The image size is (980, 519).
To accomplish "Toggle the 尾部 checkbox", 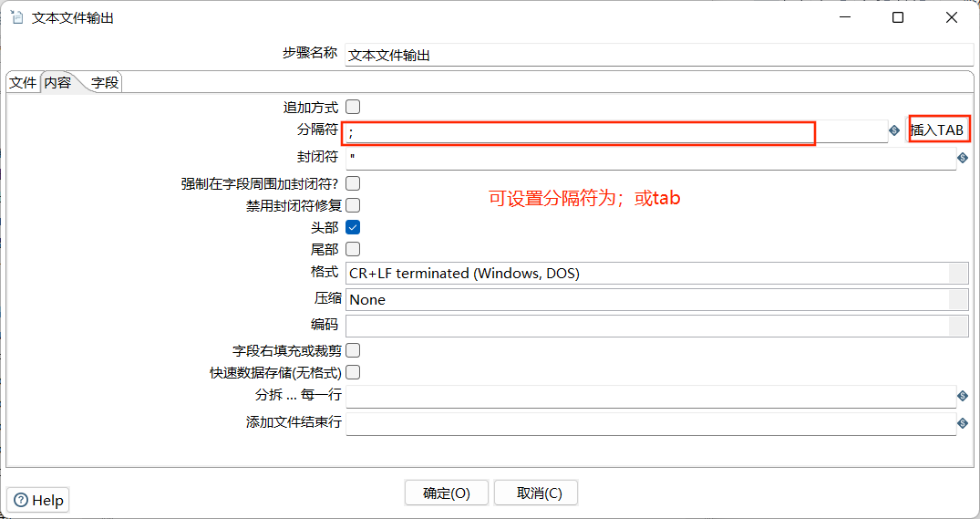I will click(353, 249).
